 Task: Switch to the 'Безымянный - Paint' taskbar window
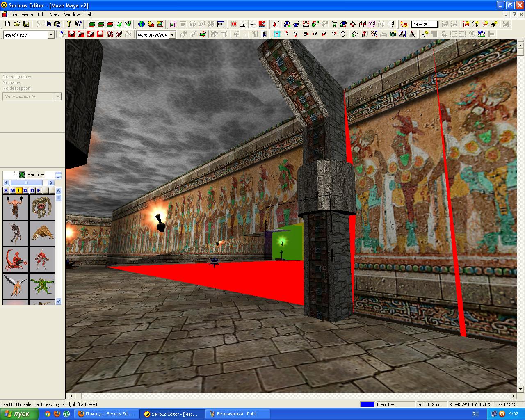point(237,414)
